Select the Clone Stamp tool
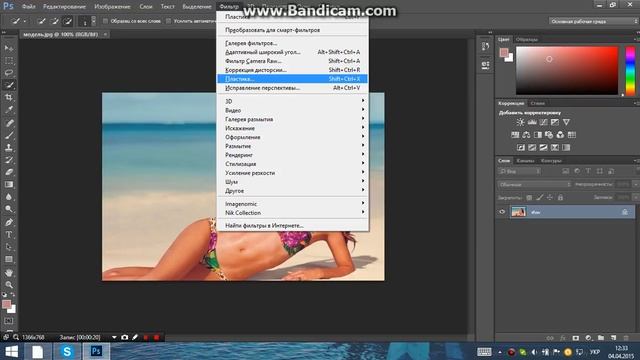640x360 pixels. 9,147
